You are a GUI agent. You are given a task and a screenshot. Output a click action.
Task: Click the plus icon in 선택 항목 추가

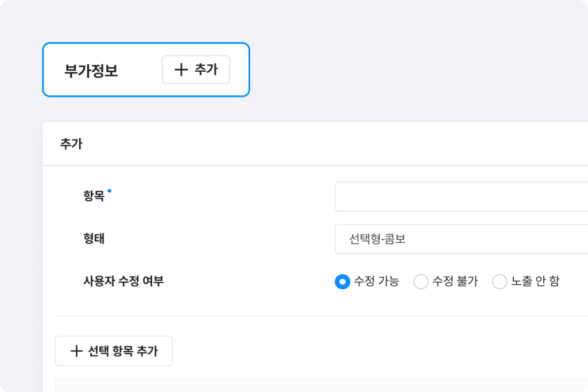(x=76, y=351)
